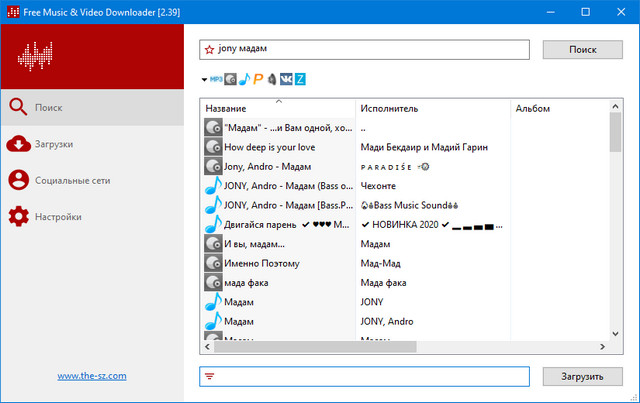Screen dimensions: 640x403
Task: Open the source selection dropdown arrow
Action: pyautogui.click(x=203, y=79)
